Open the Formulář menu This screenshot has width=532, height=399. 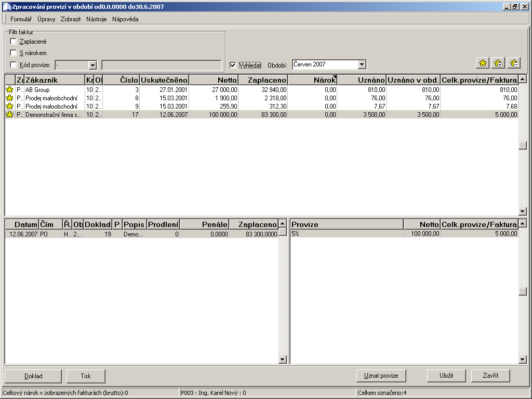coord(21,19)
